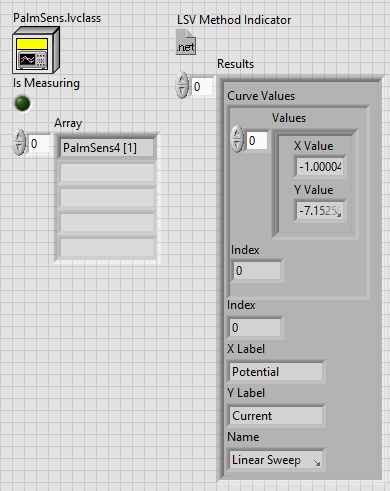Select the PalmSens4 [1] array element
390x491 pixels.
(x=107, y=148)
